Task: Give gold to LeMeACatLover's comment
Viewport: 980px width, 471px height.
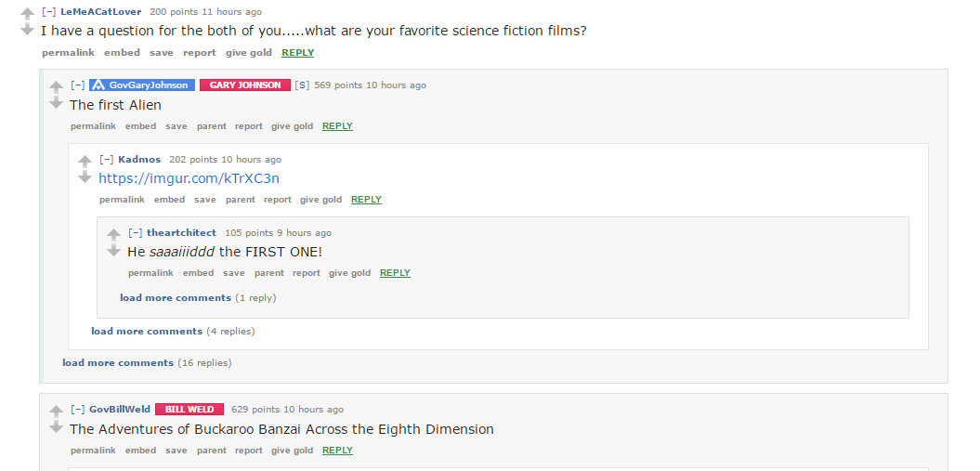Action: (x=249, y=53)
